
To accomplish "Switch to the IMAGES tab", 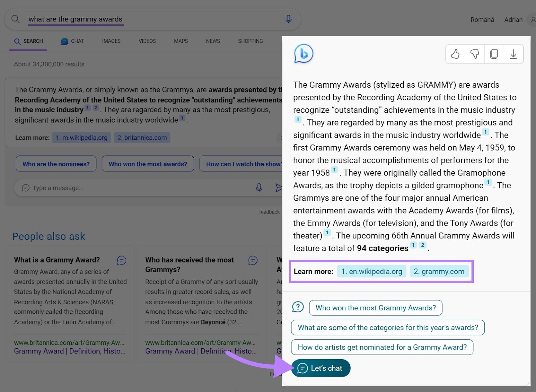I will click(111, 41).
